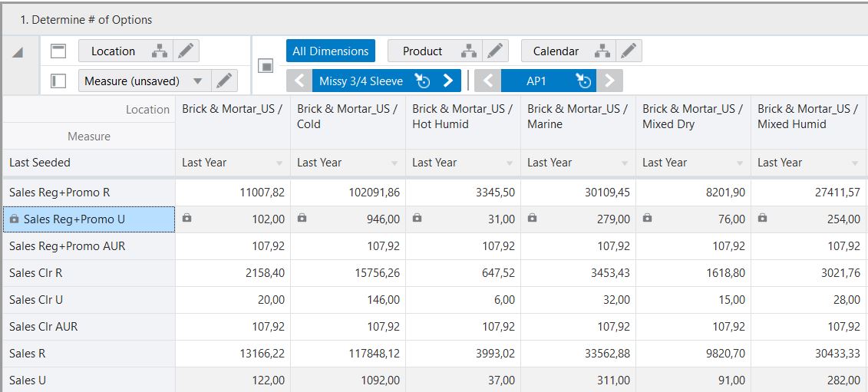This screenshot has width=868, height=392.
Task: Edit the Location dimension with pencil icon
Action: pyautogui.click(x=186, y=51)
